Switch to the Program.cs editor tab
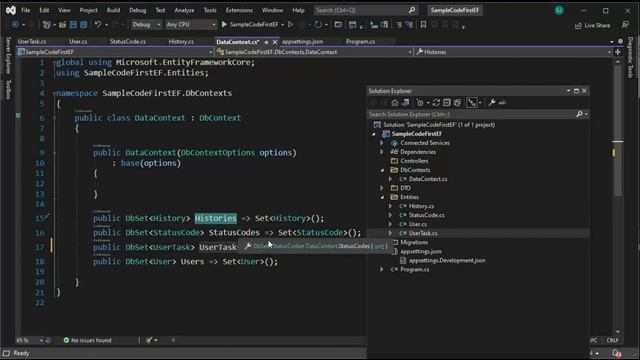The image size is (640, 360). (360, 42)
